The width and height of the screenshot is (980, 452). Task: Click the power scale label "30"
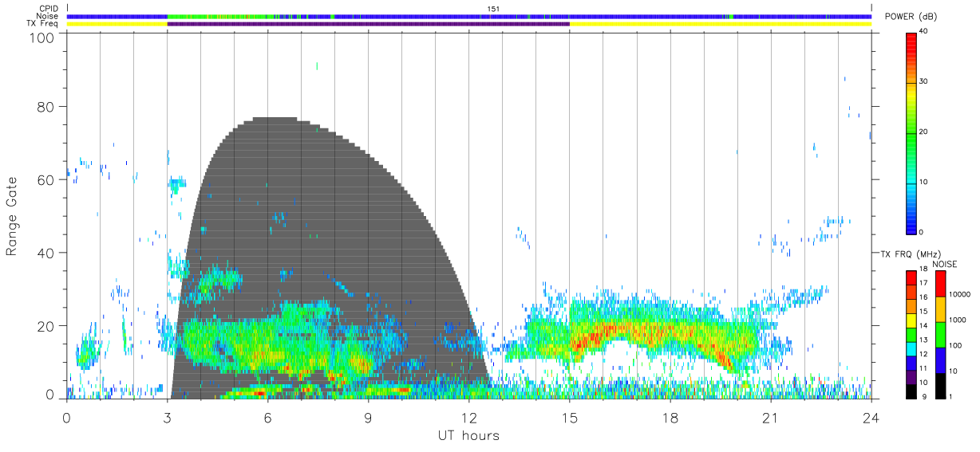tap(923, 81)
